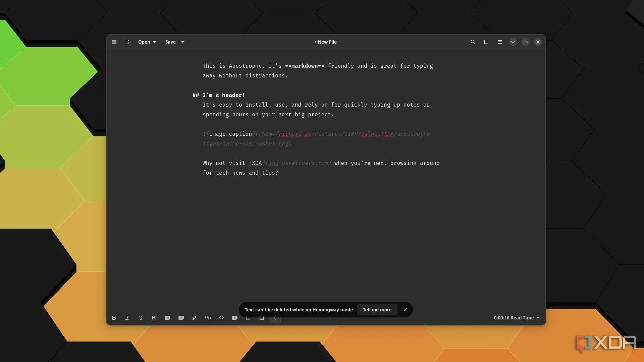Expand the Save options dropdown arrow
The height and width of the screenshot is (362, 644).
pyautogui.click(x=183, y=42)
